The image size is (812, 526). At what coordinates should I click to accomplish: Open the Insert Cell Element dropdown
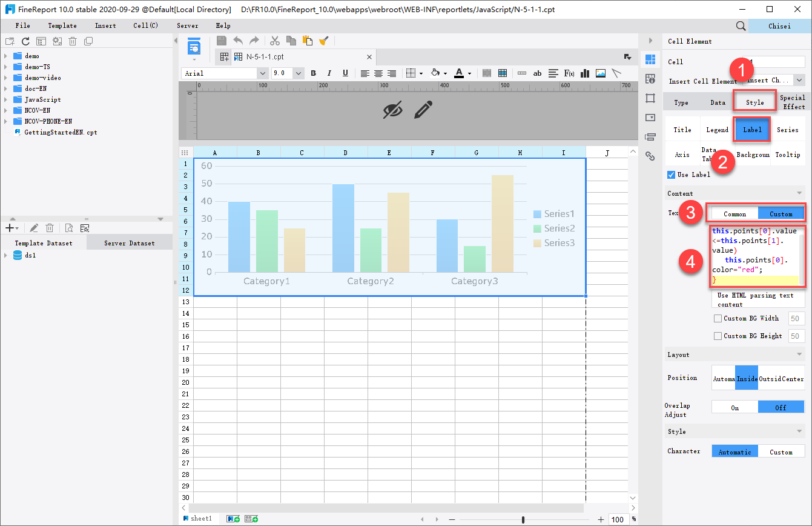click(x=799, y=80)
